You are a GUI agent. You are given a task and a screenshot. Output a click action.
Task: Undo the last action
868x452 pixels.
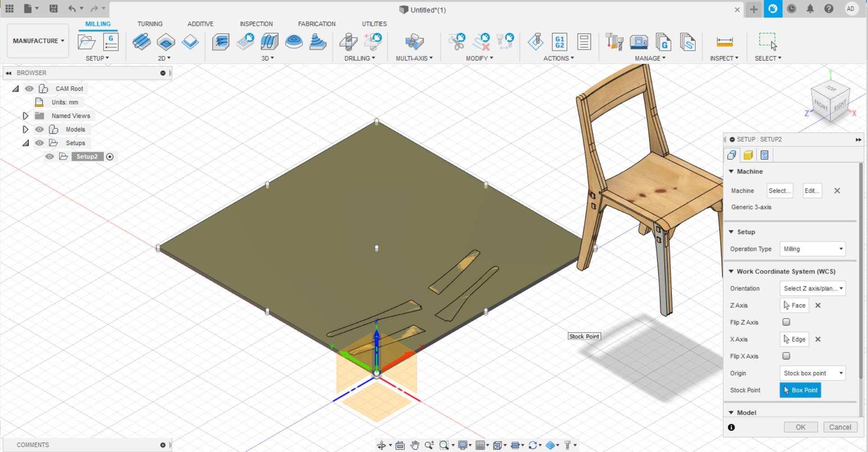(x=72, y=9)
